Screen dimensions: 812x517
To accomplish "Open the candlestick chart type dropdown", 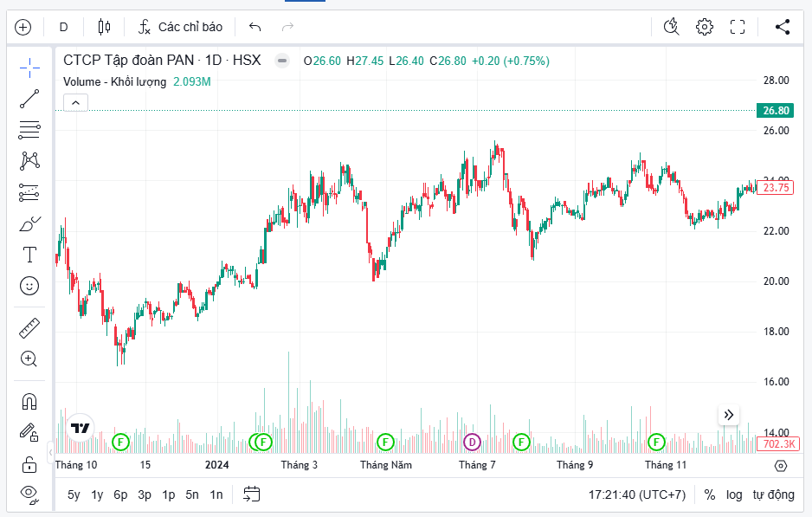I will 104,27.
